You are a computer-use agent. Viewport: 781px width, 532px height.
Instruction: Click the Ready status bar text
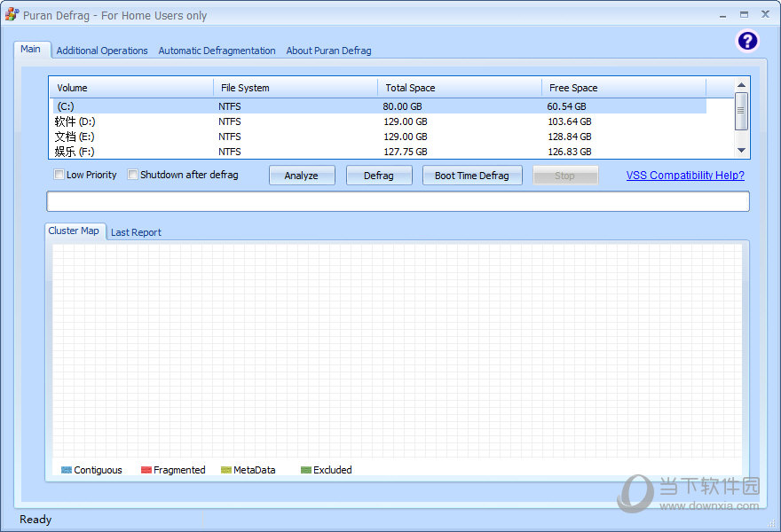coord(35,520)
